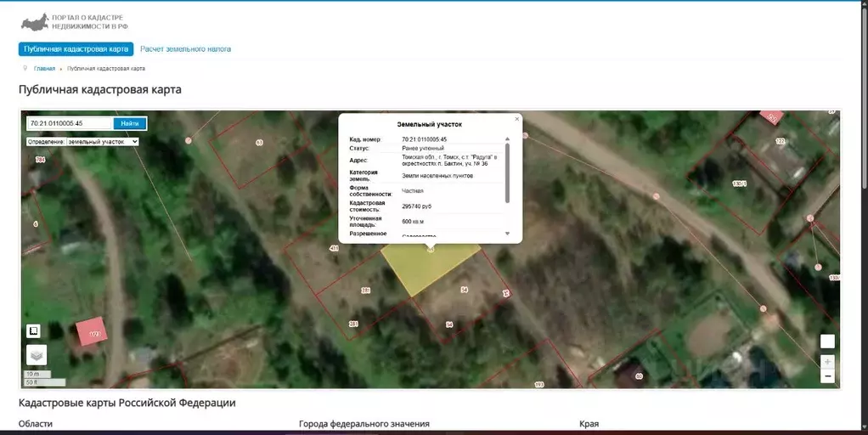Click the cadastral number search field
868x435 pixels.
70,123
